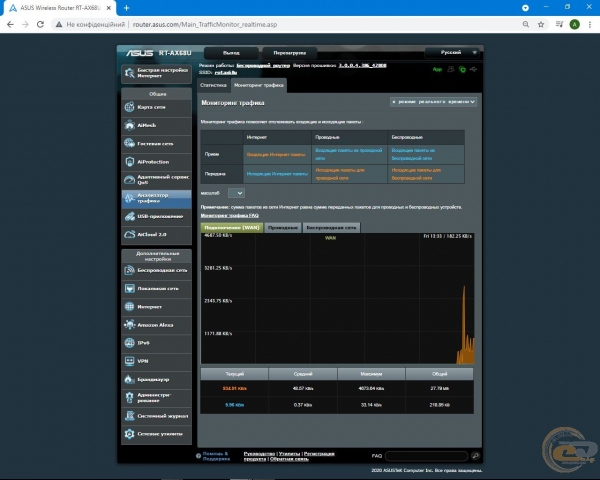Click the firmware version link
This screenshot has height=480, width=600.
tap(362, 65)
